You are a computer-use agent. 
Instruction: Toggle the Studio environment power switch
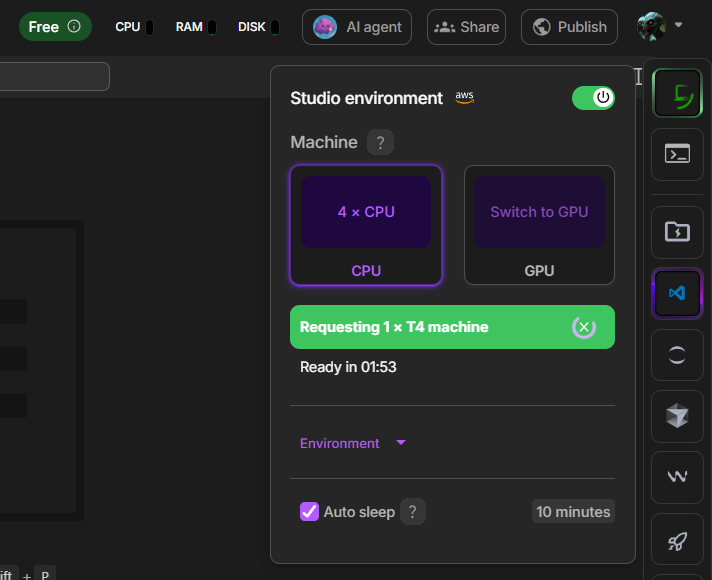click(593, 98)
